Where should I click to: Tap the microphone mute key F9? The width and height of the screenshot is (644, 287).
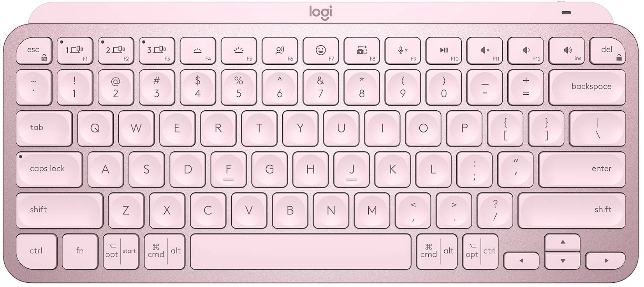click(403, 51)
